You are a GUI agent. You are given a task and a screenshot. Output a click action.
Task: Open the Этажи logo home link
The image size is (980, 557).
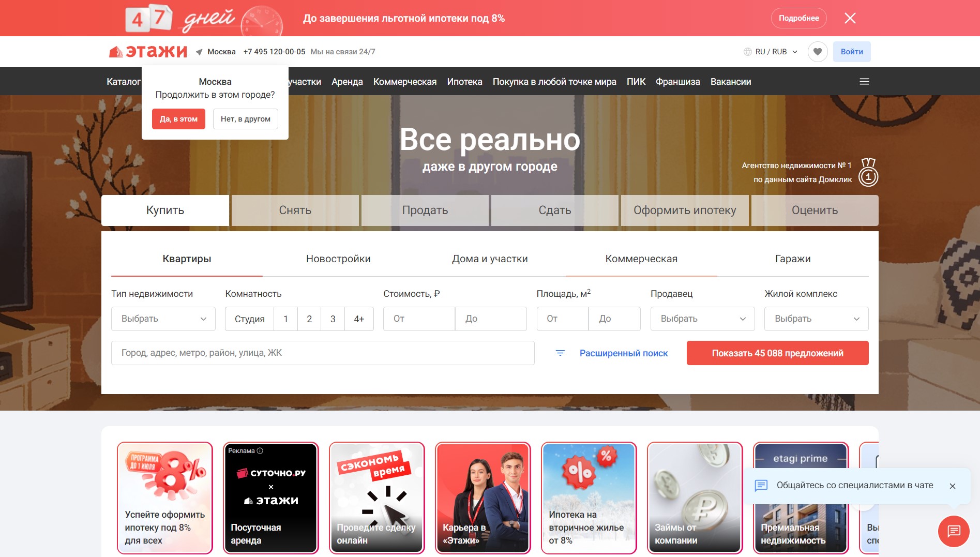coord(148,51)
